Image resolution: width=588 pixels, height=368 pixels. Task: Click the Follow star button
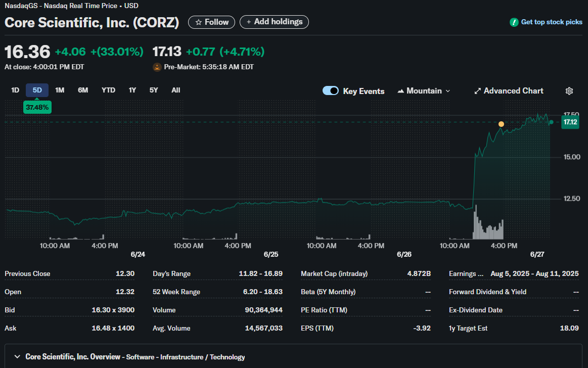tap(211, 22)
